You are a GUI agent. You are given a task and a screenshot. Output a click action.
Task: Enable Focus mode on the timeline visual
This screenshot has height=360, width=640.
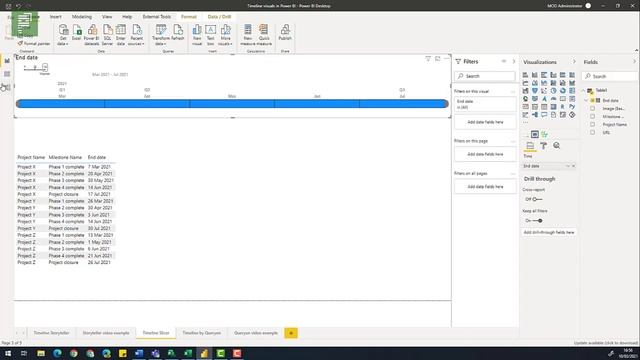coord(438,59)
